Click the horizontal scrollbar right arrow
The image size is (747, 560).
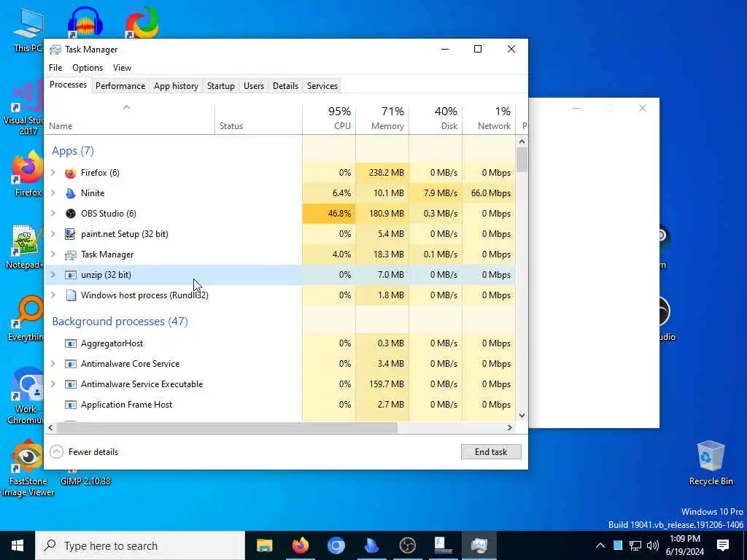(510, 427)
